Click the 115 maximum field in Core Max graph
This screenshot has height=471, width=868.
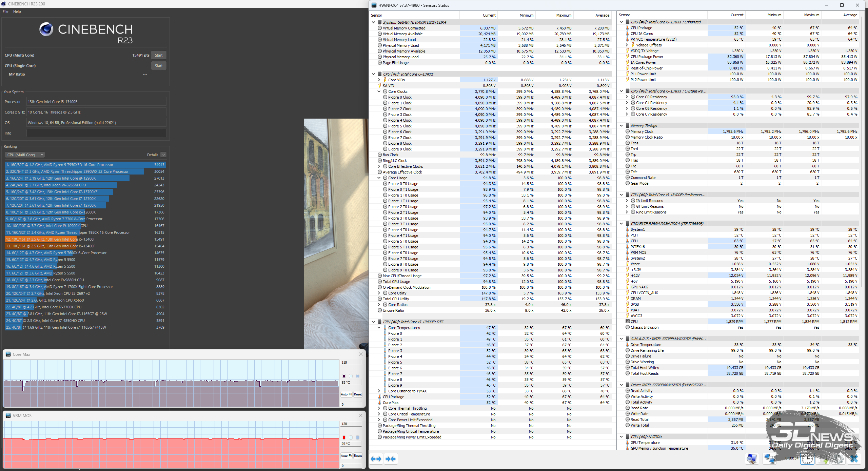[x=351, y=363]
